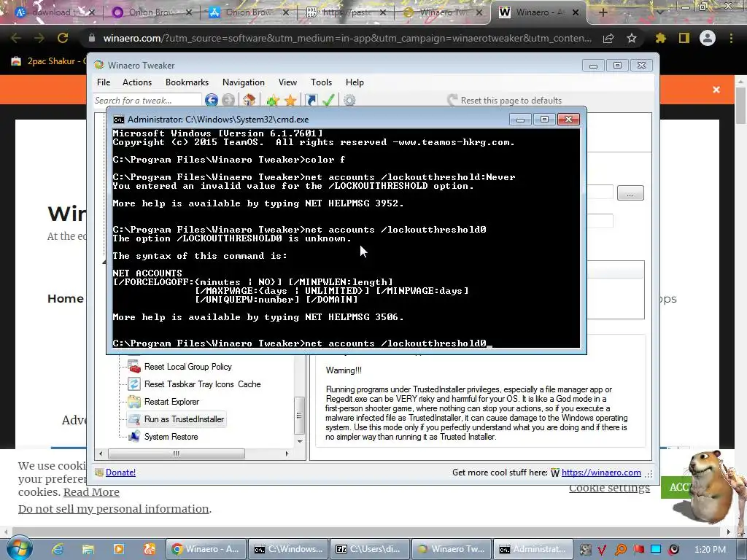Click Reset this page to defaults

coord(505,101)
